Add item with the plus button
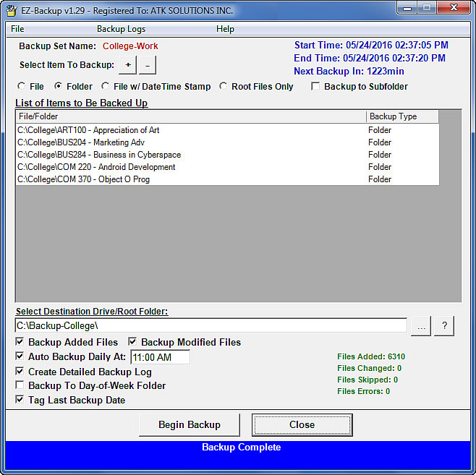 point(128,65)
